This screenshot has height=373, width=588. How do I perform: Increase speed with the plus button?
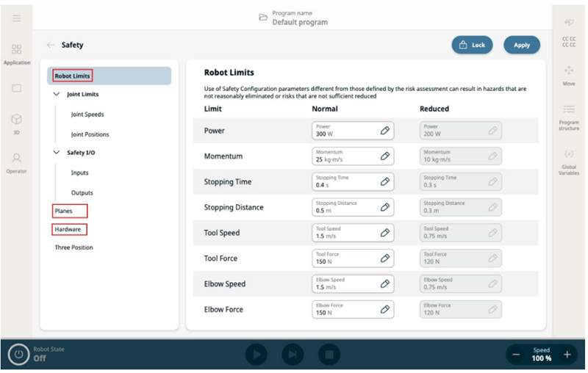pyautogui.click(x=567, y=355)
